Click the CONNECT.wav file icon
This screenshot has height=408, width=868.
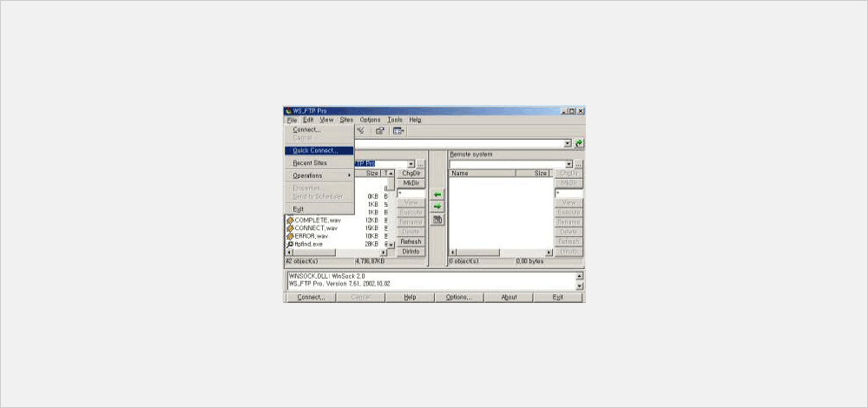click(290, 228)
